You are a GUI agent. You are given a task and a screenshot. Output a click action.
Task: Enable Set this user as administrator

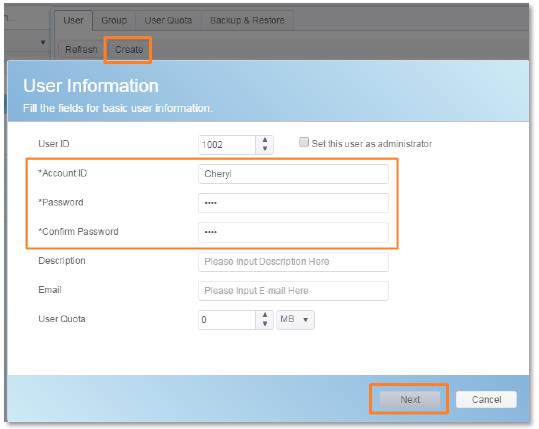304,142
